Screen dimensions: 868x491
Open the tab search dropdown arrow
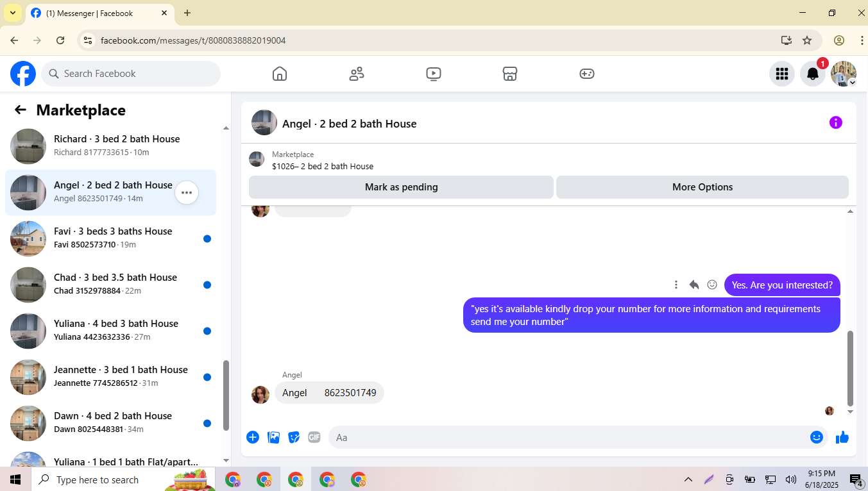coord(13,13)
